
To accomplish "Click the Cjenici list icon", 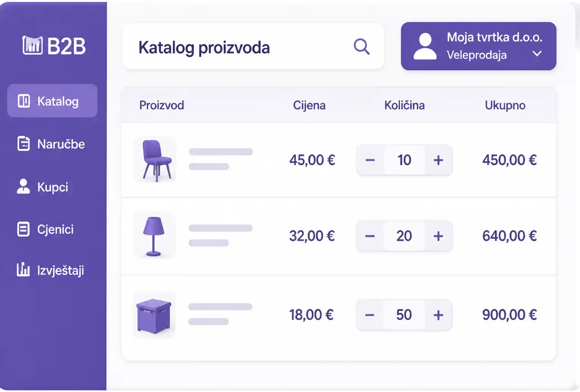I will click(x=23, y=229).
